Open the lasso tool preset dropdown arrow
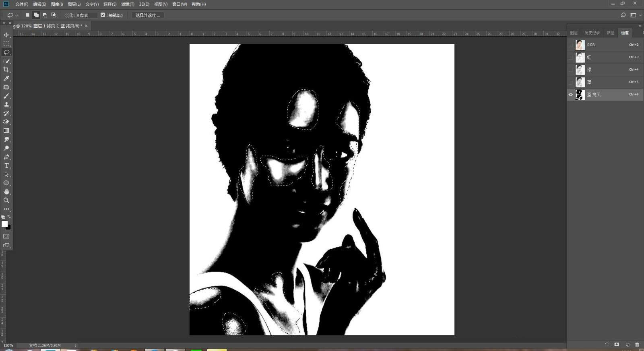Viewport: 644px width, 351px height. (17, 16)
